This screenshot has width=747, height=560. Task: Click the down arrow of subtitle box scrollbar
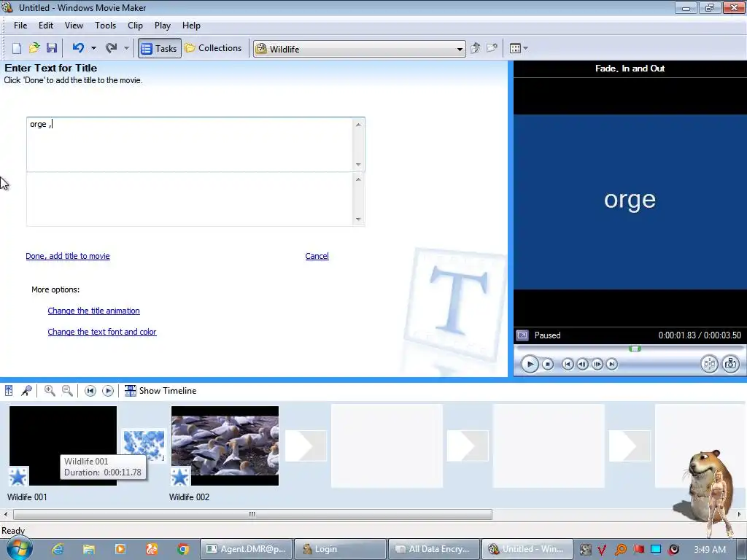coord(358,219)
